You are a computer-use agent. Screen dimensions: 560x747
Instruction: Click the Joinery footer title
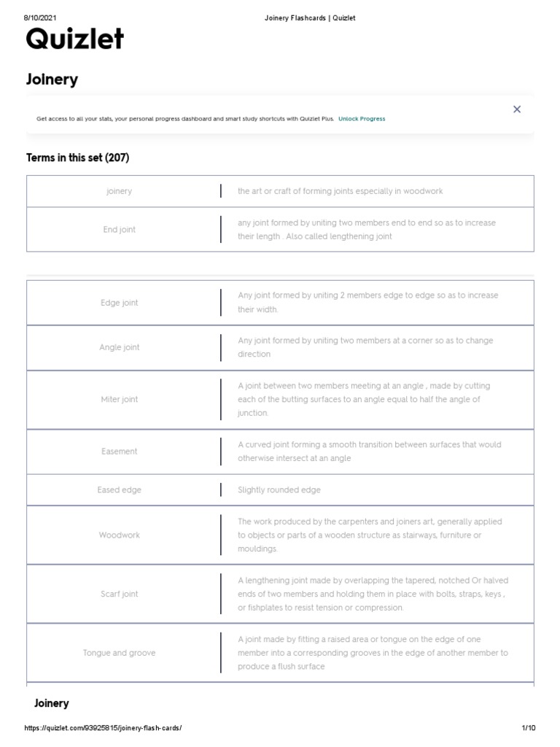coord(52,703)
